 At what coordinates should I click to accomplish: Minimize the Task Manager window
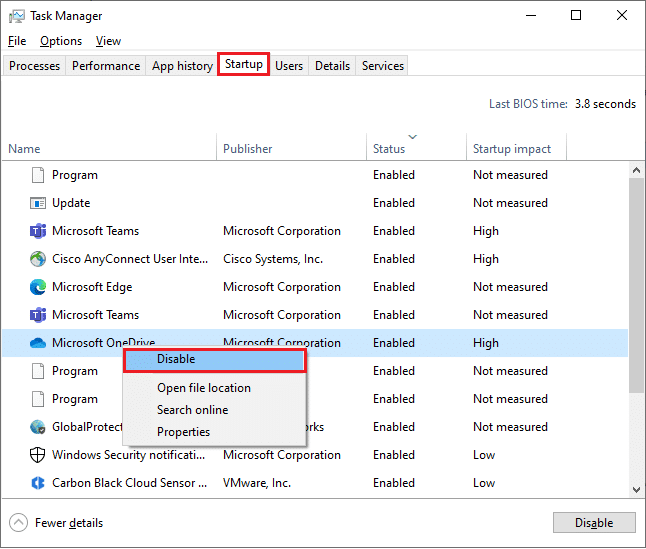531,16
